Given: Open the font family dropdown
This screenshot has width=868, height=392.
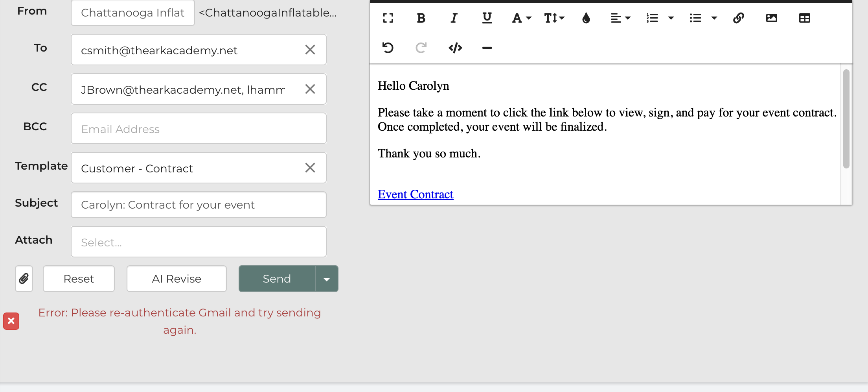Looking at the screenshot, I should 522,18.
